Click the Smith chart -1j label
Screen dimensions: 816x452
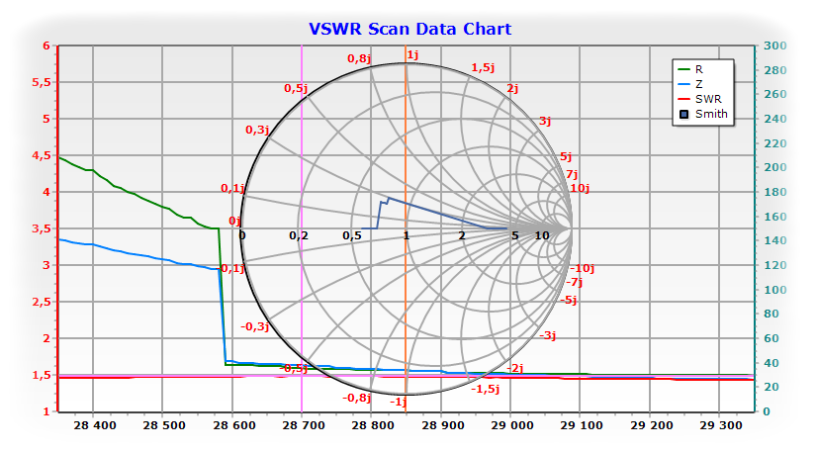pos(399,402)
